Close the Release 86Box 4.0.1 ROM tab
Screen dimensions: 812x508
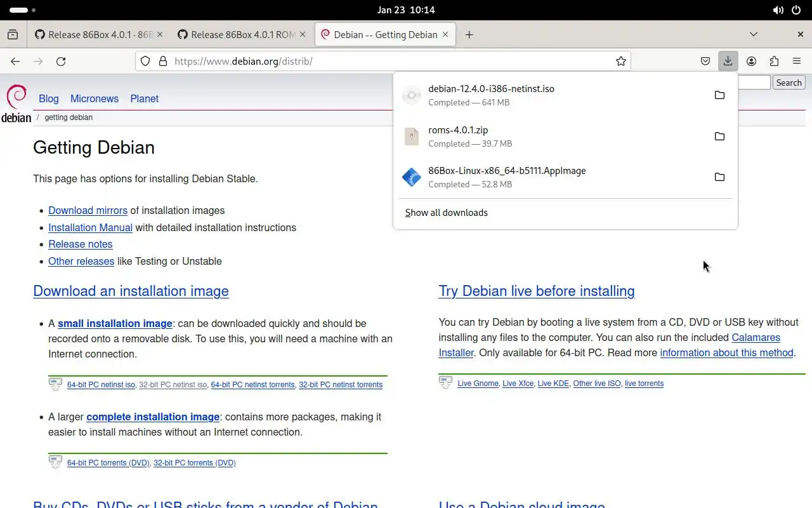(303, 34)
